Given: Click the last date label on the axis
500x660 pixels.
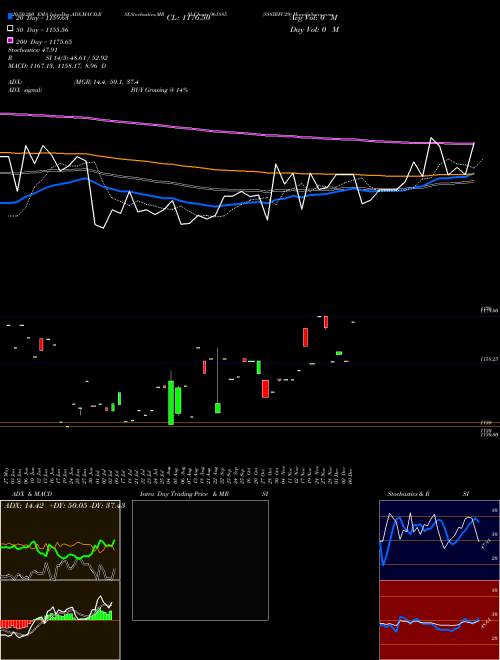Looking at the screenshot, I should [350, 474].
